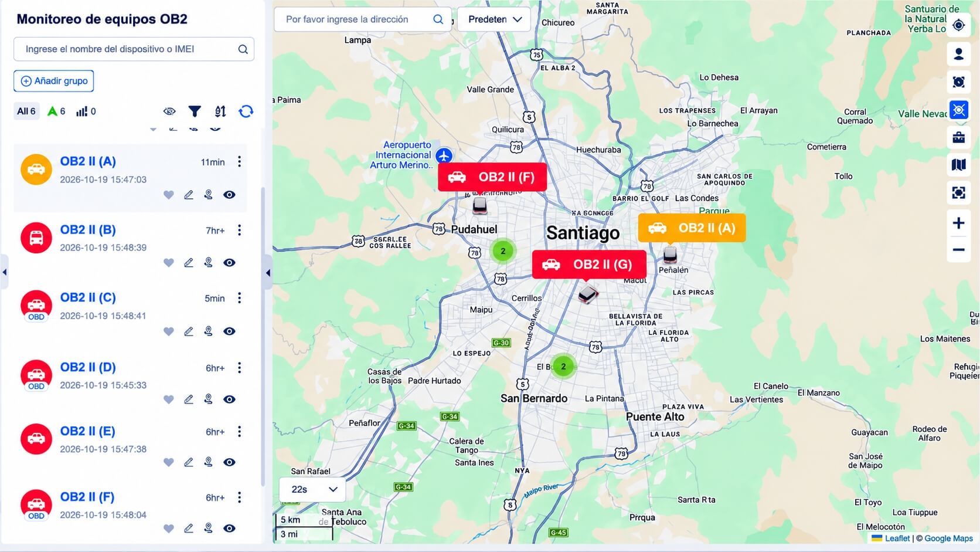Click the orange OB2 II (A) map marker label
980x552 pixels.
click(x=692, y=228)
